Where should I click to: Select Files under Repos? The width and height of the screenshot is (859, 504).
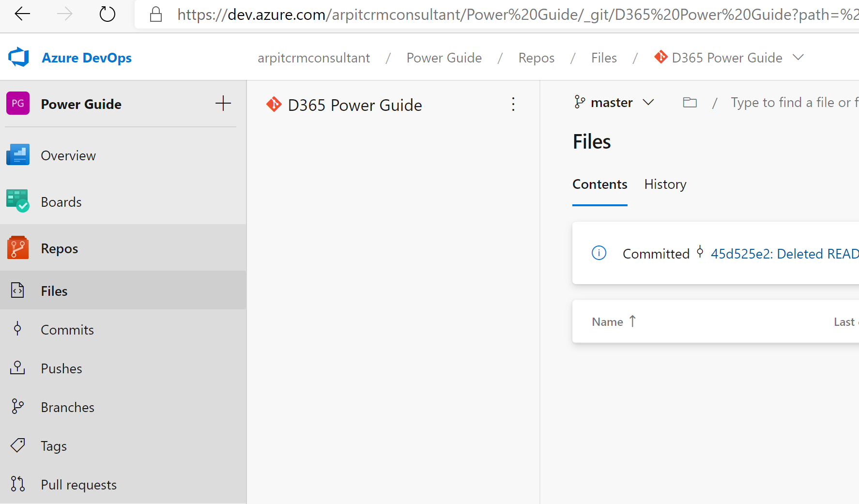(54, 291)
